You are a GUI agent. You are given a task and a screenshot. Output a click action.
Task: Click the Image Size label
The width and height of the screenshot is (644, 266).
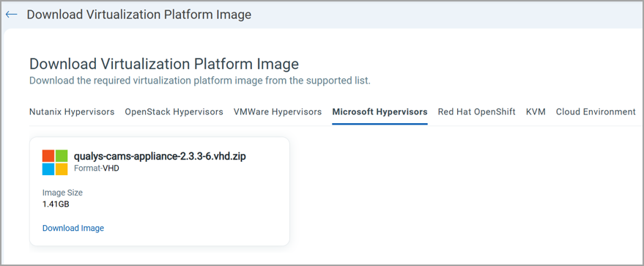pos(62,193)
